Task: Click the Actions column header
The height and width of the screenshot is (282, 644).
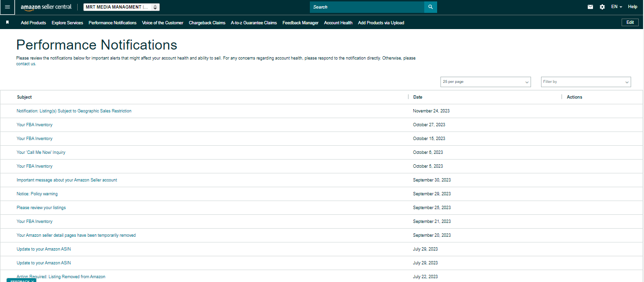Action: [574, 97]
